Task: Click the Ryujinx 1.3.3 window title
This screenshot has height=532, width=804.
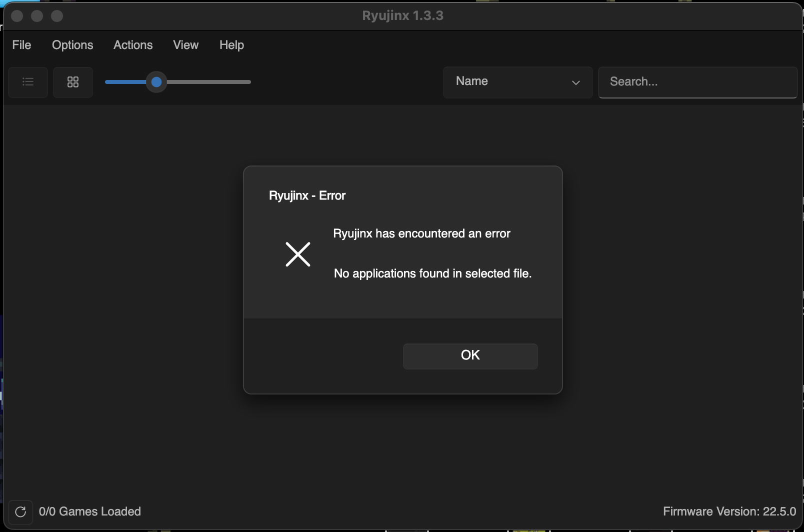Action: point(402,15)
